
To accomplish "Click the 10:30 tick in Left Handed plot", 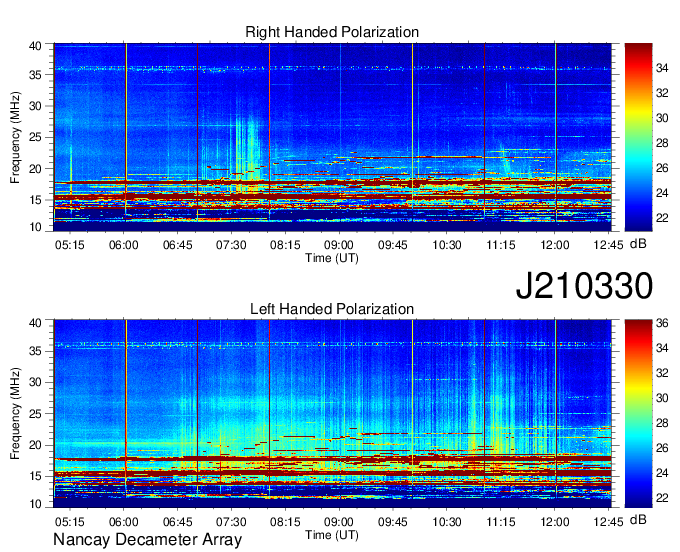I will [447, 522].
